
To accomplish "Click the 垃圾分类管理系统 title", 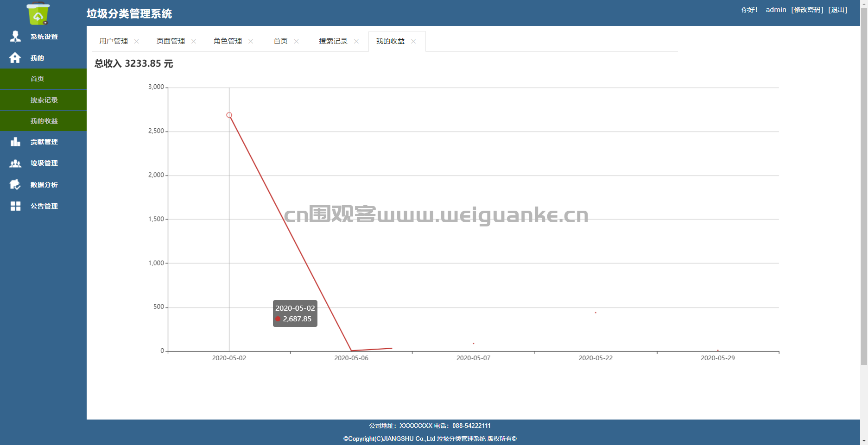I will point(129,14).
